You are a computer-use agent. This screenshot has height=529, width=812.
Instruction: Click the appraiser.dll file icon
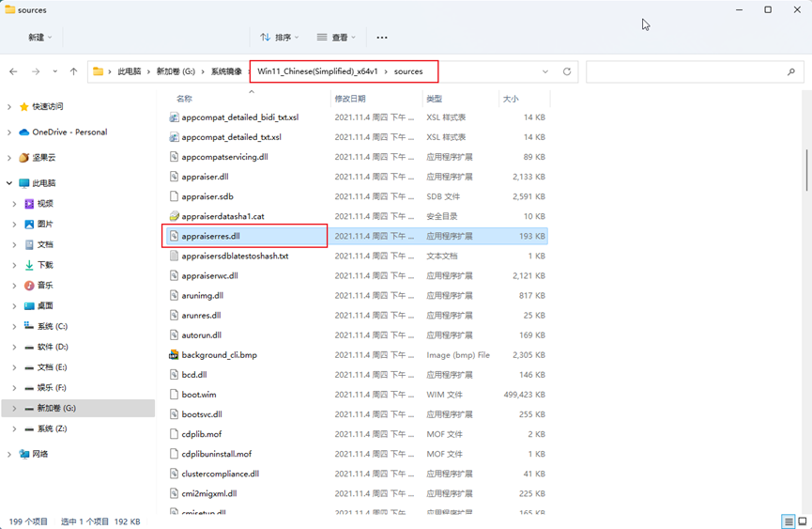[174, 177]
